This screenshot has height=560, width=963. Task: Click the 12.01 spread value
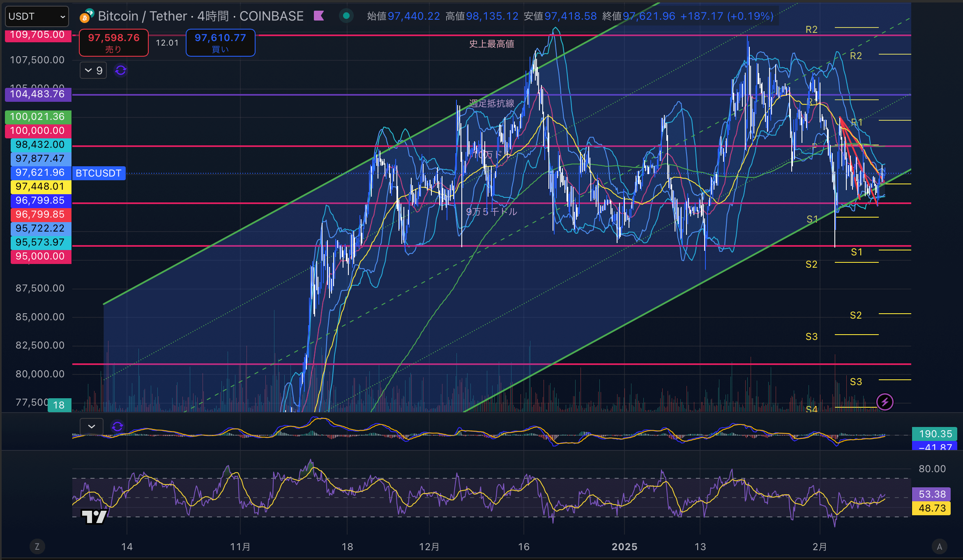pos(167,43)
